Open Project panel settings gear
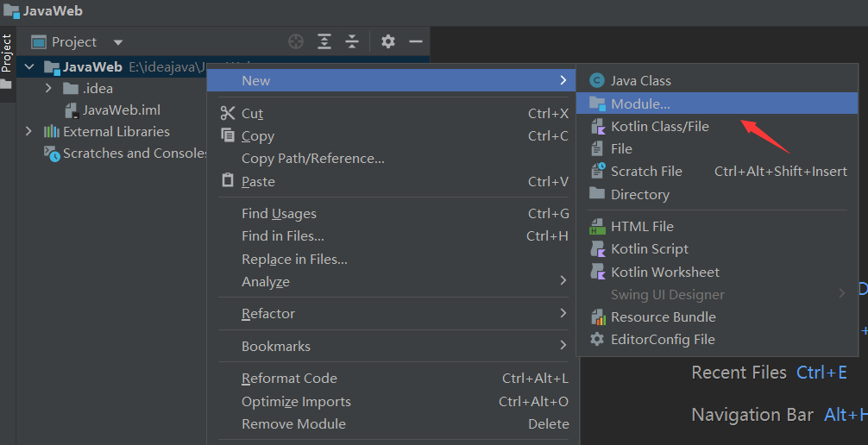The height and width of the screenshot is (445, 868). pyautogui.click(x=388, y=41)
